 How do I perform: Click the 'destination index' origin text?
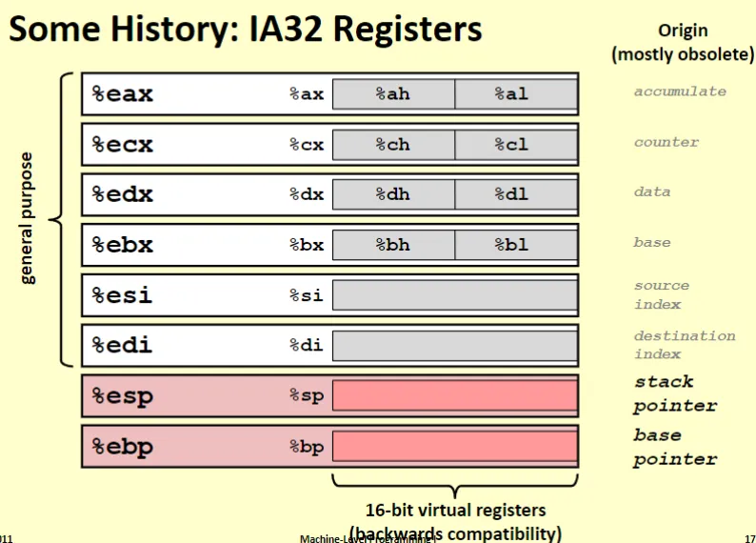click(684, 345)
